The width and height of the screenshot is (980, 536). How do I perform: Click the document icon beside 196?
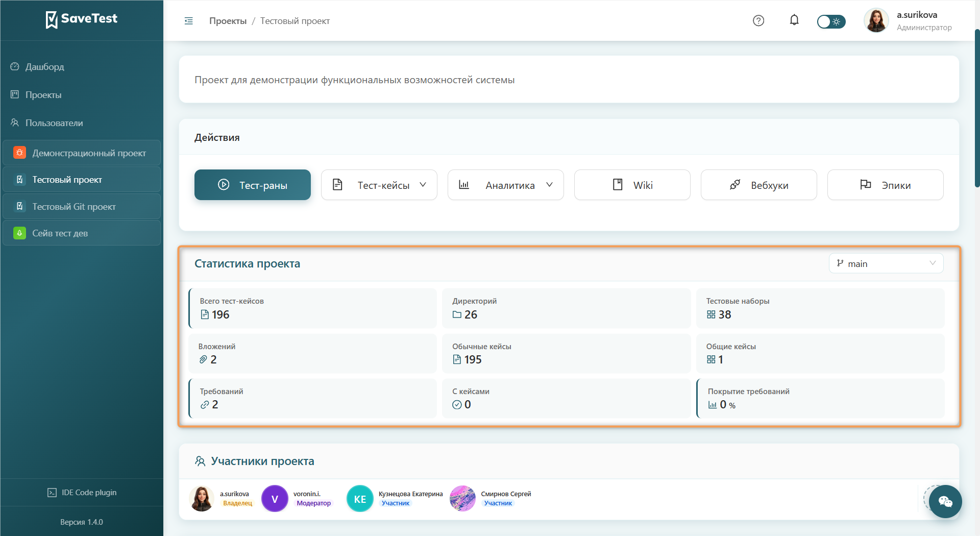205,314
